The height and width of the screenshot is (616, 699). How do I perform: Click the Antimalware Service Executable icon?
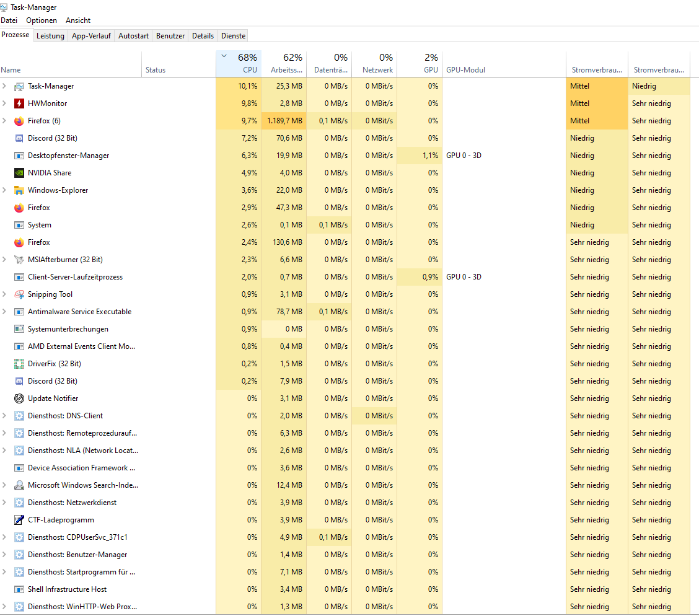pos(19,312)
